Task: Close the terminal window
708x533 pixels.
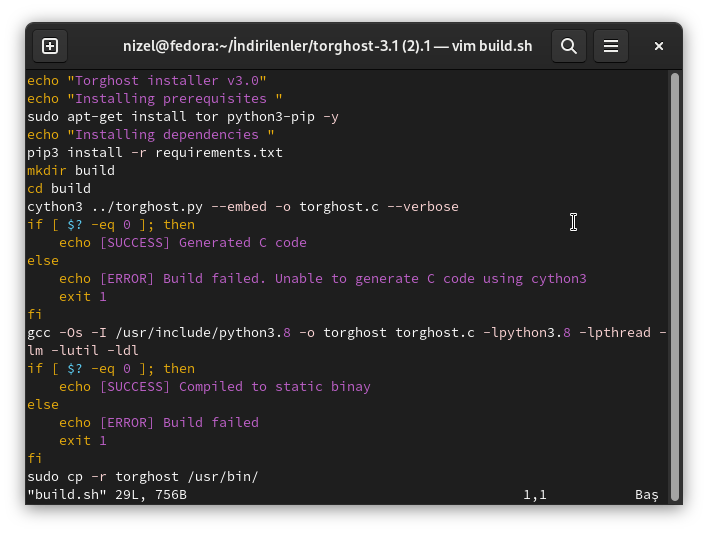Action: point(659,46)
